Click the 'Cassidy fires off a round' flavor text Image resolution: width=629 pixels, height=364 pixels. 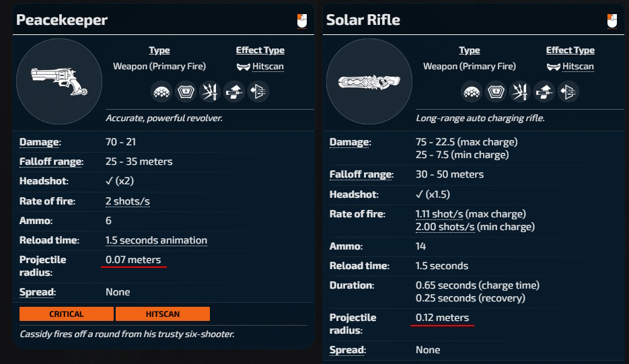coord(127,334)
